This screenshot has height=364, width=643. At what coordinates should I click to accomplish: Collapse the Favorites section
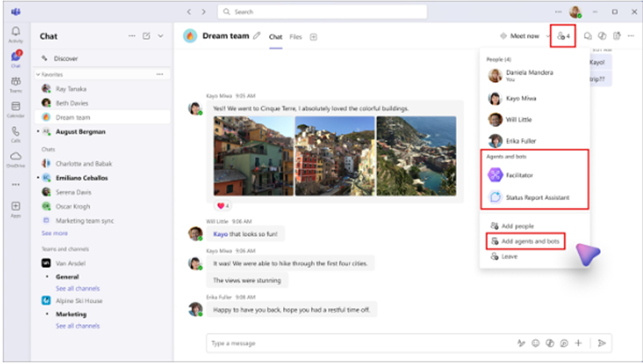(x=38, y=75)
